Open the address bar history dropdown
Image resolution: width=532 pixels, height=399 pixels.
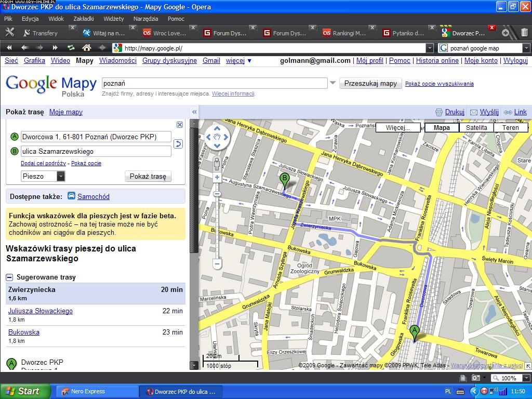coord(430,48)
